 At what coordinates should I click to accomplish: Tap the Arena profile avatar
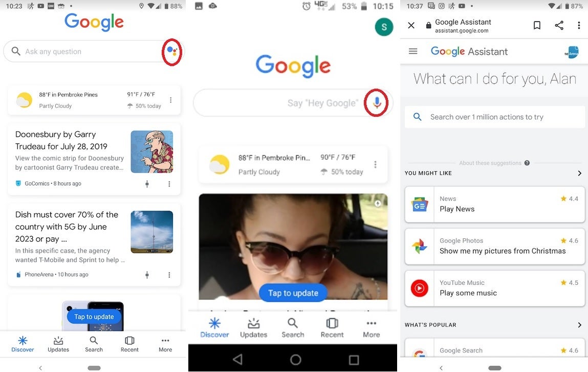[572, 52]
